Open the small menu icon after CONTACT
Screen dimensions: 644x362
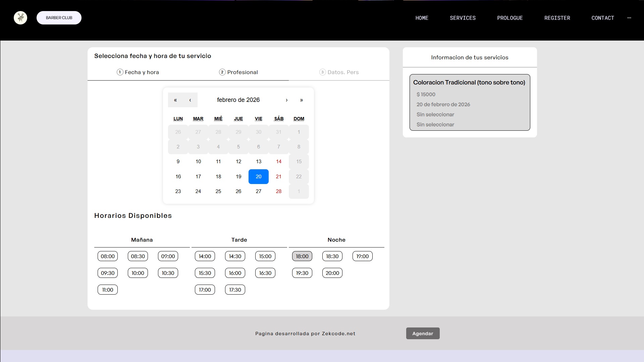coord(629,18)
